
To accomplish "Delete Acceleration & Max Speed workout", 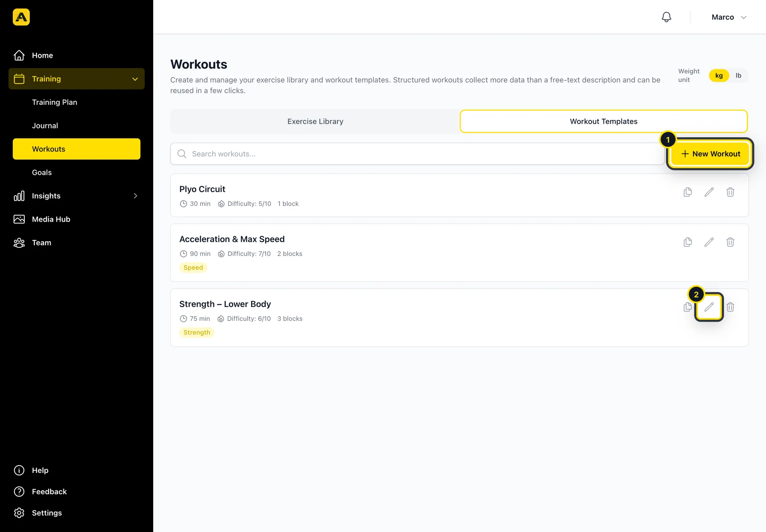I will click(730, 242).
